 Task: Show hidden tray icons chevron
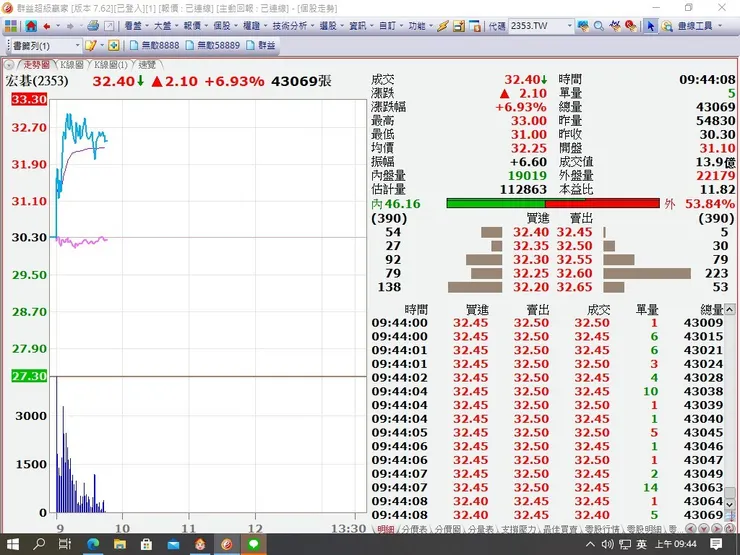click(x=590, y=545)
